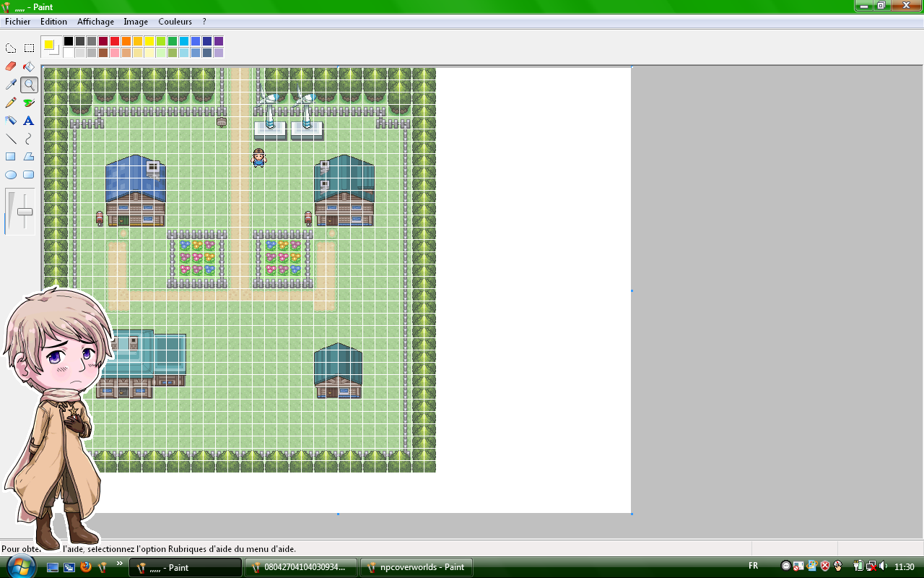Select the rectangular Selection tool
This screenshot has width=924, height=578.
29,48
